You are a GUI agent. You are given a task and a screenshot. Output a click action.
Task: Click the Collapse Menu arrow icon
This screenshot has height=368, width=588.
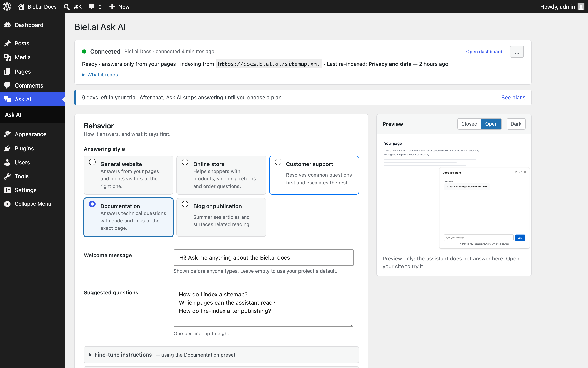tap(7, 204)
